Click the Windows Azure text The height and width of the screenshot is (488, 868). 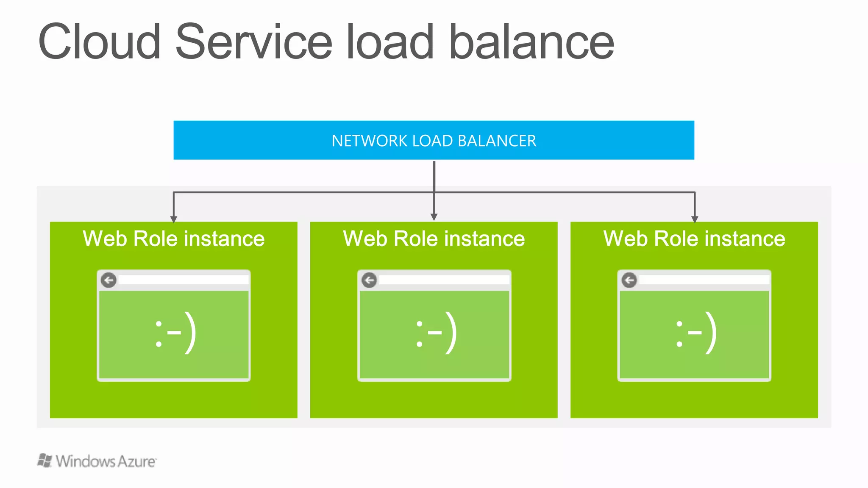106,461
